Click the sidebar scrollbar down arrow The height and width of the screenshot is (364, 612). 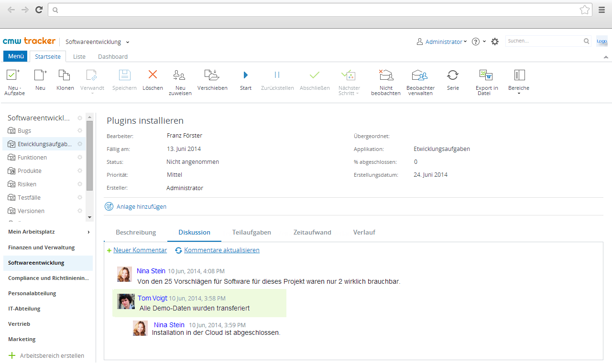pos(89,217)
